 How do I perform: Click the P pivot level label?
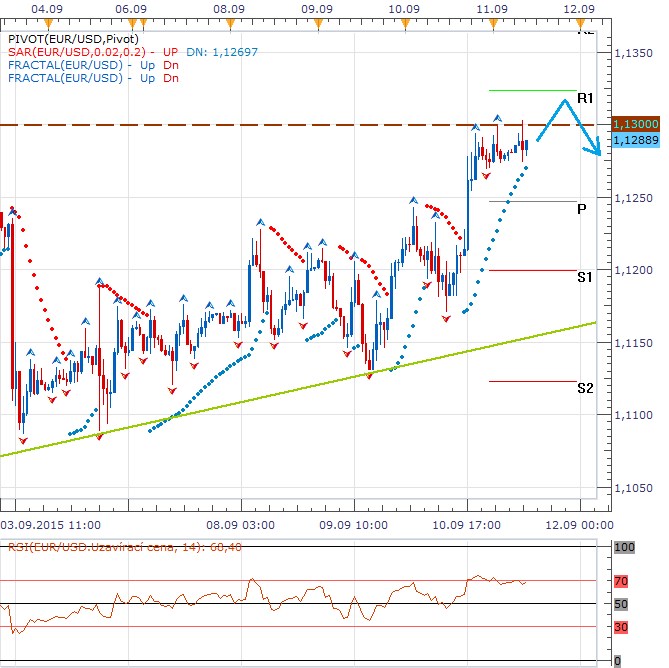(x=581, y=209)
